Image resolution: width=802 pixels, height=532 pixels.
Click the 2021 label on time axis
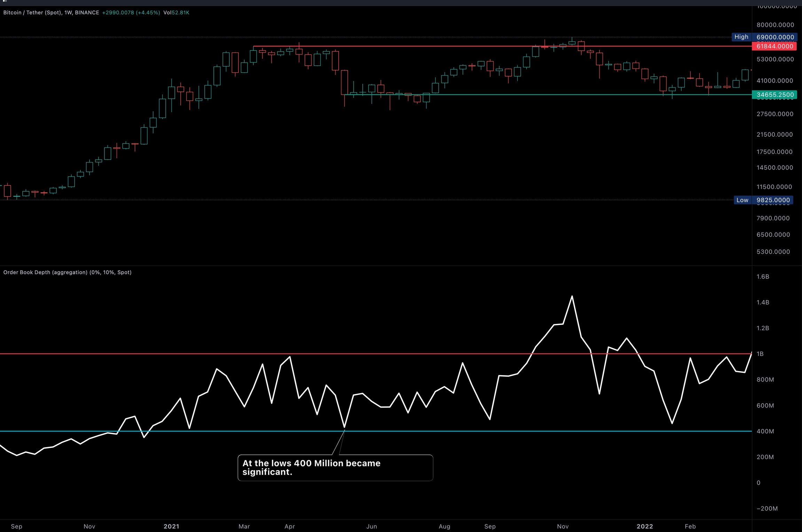click(171, 526)
